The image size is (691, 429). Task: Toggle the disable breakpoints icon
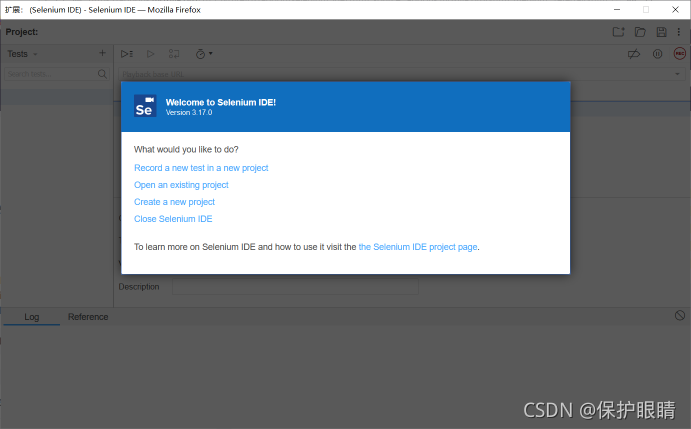point(634,54)
